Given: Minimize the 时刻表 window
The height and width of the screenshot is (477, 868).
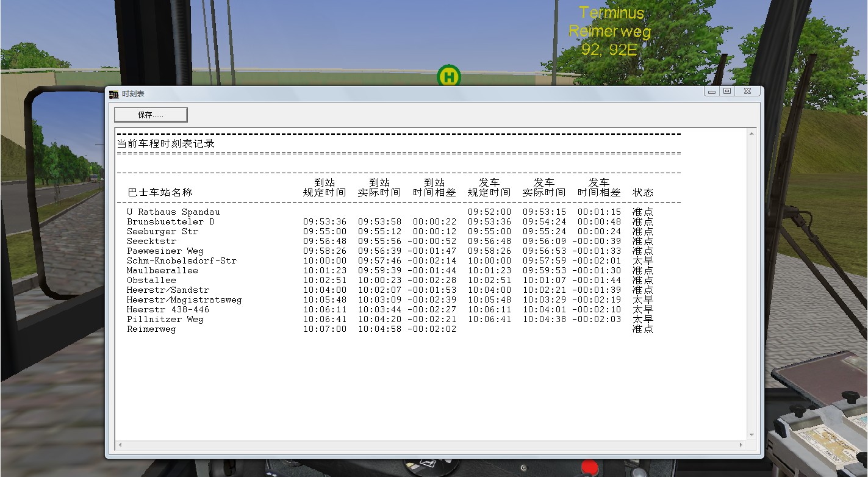Looking at the screenshot, I should pyautogui.click(x=712, y=91).
